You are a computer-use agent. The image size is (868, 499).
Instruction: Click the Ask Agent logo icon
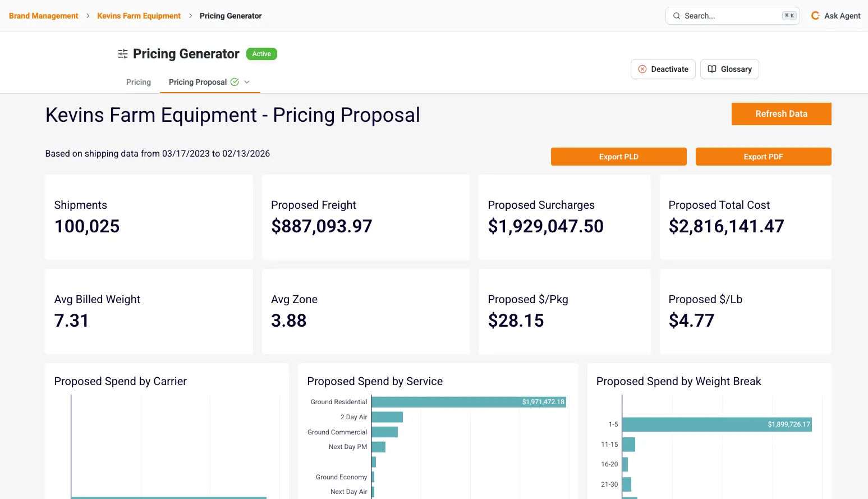(815, 16)
